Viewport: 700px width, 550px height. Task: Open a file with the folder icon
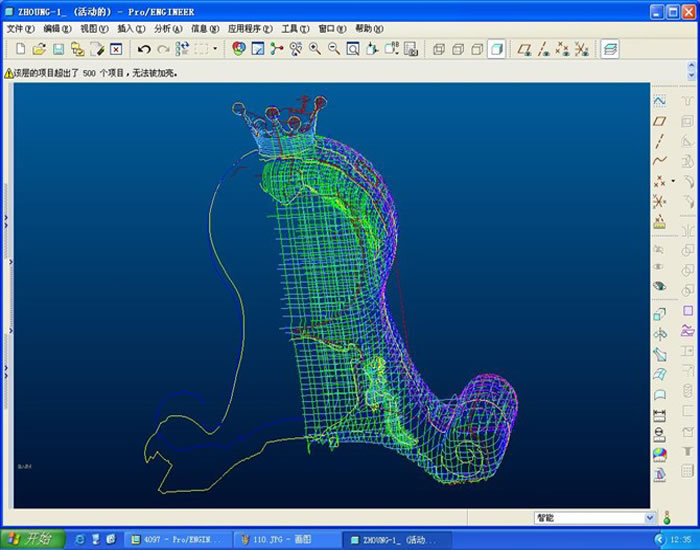(39, 48)
